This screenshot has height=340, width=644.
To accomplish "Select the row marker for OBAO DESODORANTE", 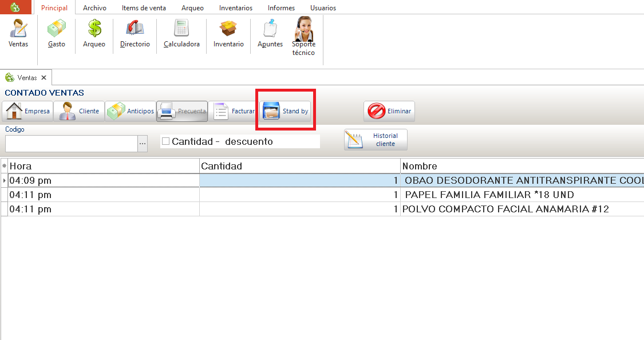I will [x=5, y=181].
